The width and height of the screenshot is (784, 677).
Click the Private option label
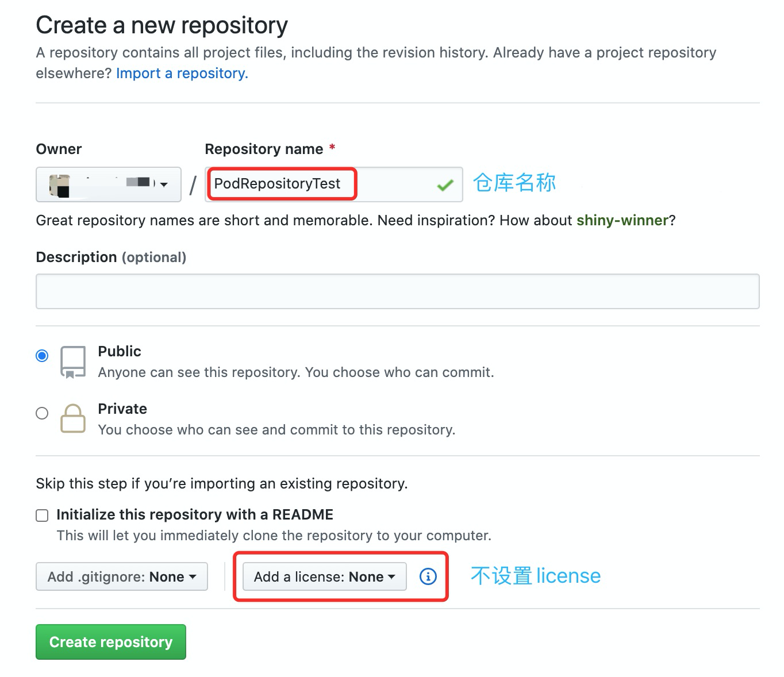point(122,409)
